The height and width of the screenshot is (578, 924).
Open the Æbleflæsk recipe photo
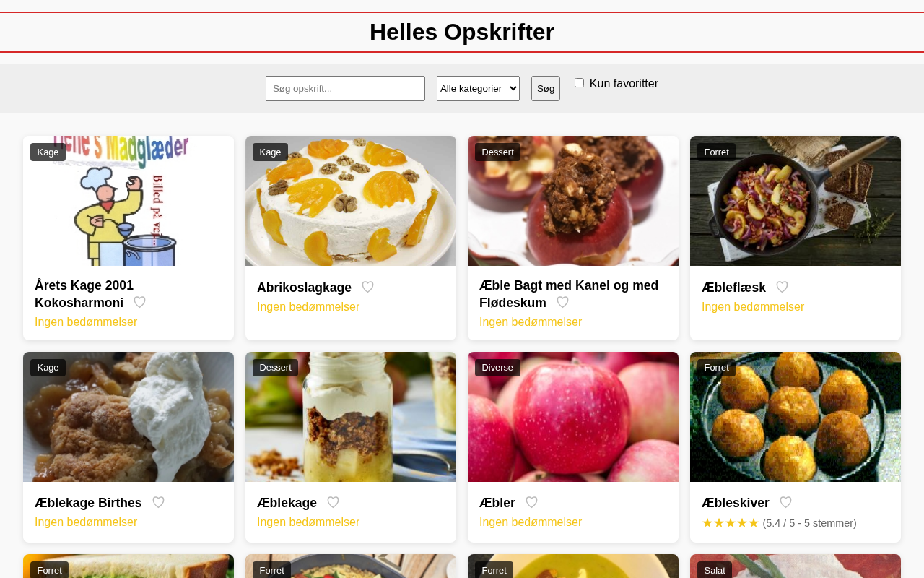796,201
